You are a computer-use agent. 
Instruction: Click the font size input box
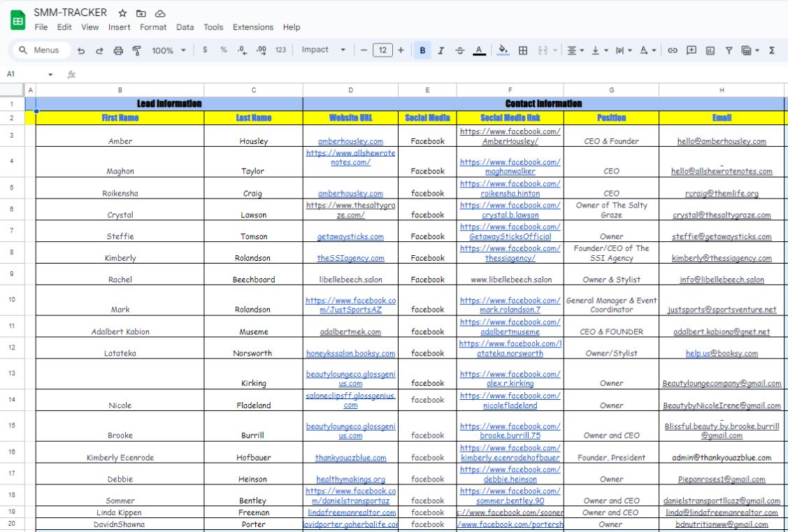(382, 50)
